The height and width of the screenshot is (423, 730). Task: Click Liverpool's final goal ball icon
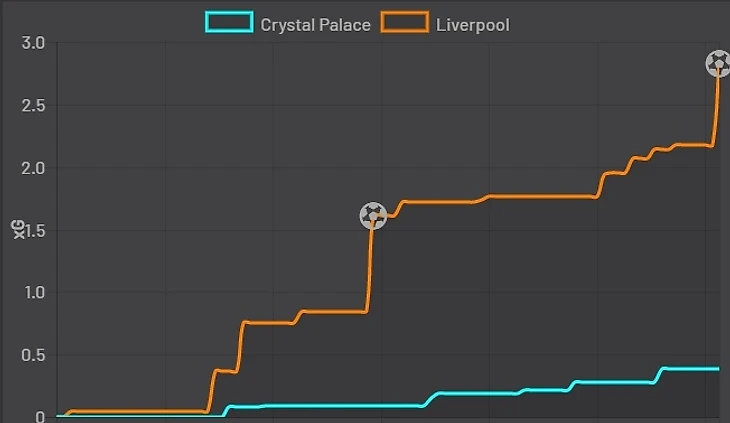click(718, 64)
